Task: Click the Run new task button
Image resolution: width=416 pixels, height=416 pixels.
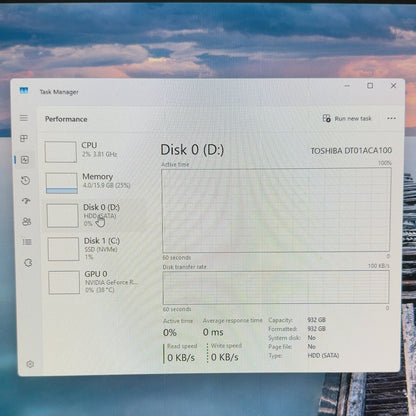Action: (347, 118)
